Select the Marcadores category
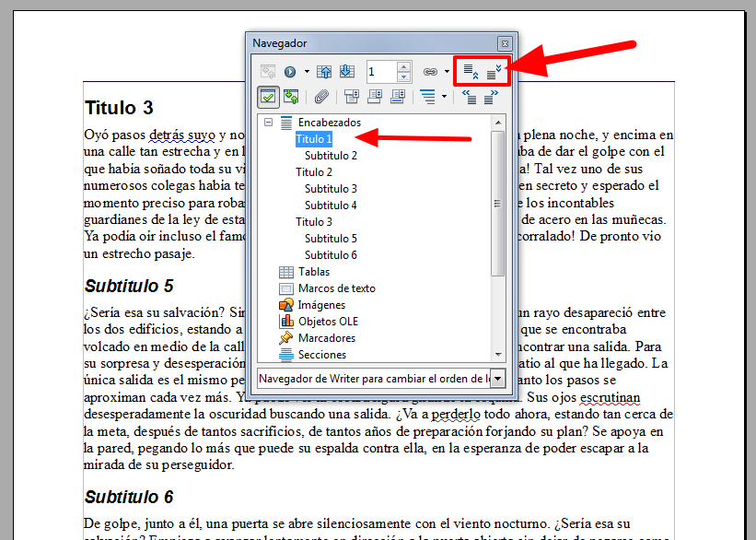 (326, 338)
